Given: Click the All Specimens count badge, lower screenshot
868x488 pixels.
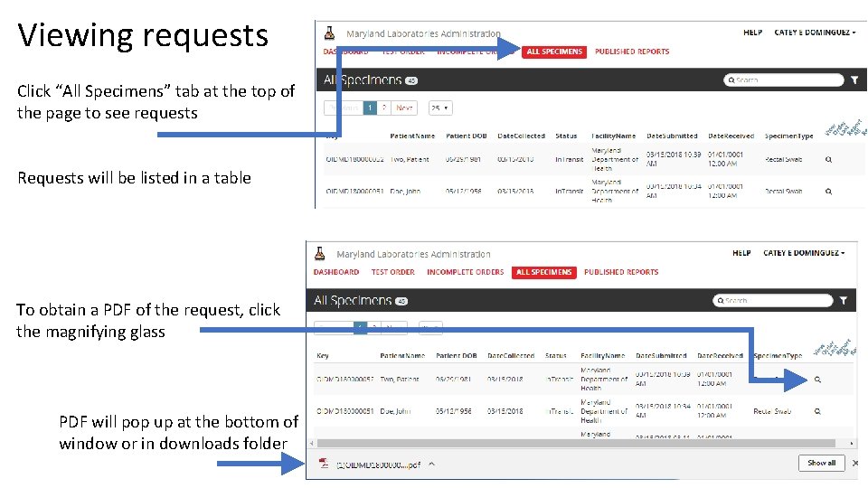Looking at the screenshot, I should pos(401,301).
